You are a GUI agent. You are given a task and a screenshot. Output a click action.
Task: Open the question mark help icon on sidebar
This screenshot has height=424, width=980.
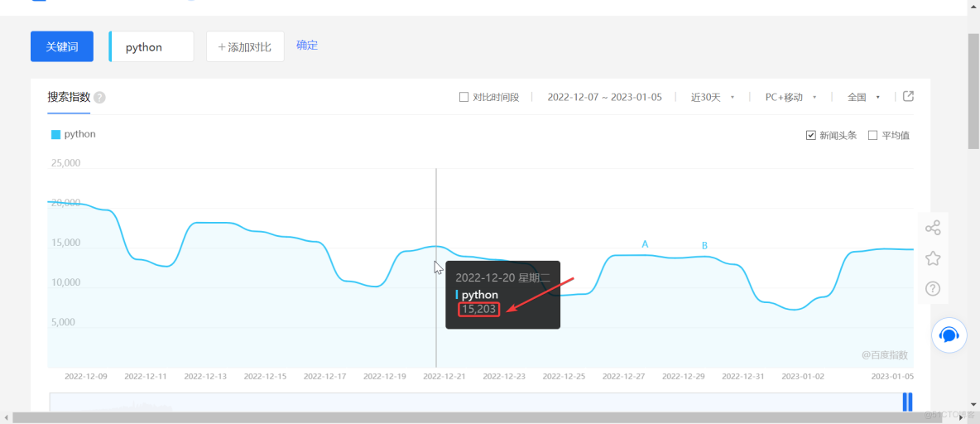[x=933, y=288]
